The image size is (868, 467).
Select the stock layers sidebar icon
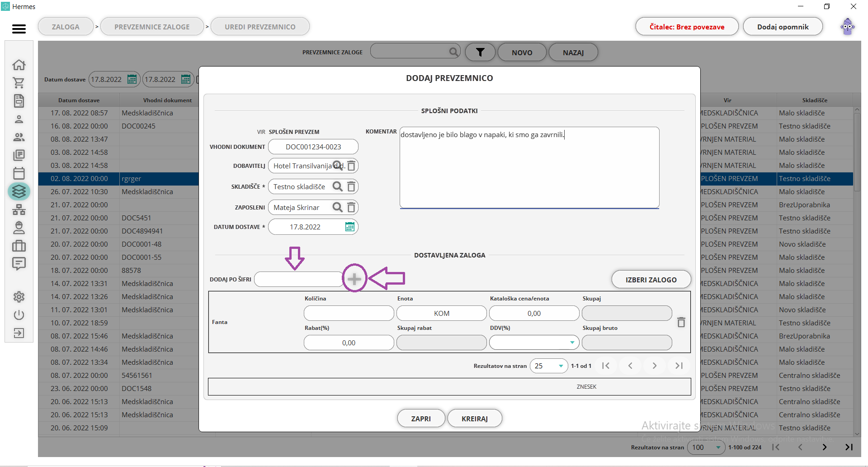coord(19,191)
